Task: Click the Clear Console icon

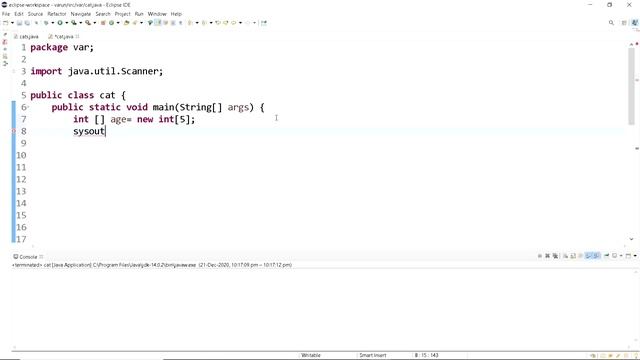Action: pyautogui.click(x=565, y=256)
